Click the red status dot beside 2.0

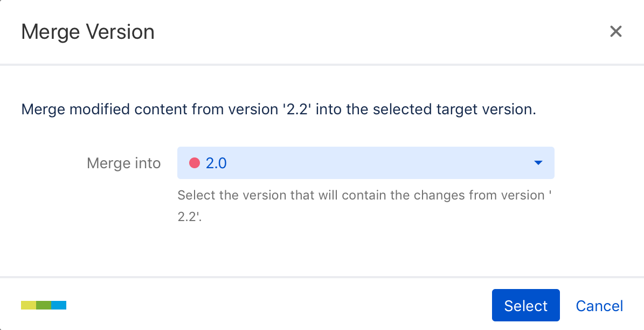195,163
